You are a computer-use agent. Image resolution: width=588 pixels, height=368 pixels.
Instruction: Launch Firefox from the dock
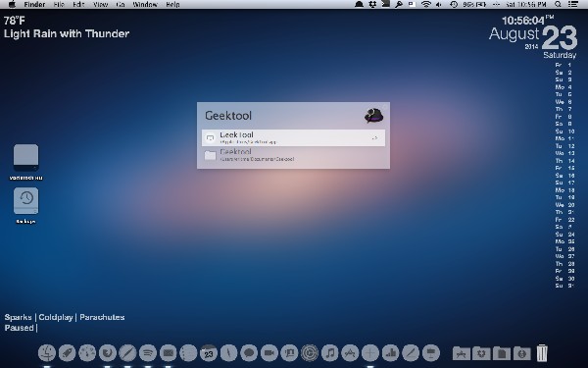(108, 353)
